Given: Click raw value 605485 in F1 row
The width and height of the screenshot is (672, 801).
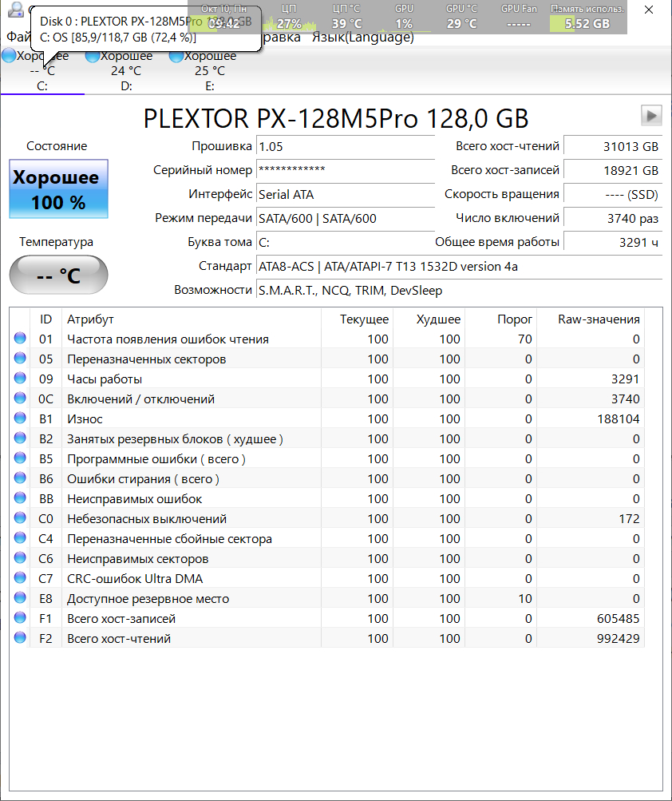Looking at the screenshot, I should tap(619, 619).
